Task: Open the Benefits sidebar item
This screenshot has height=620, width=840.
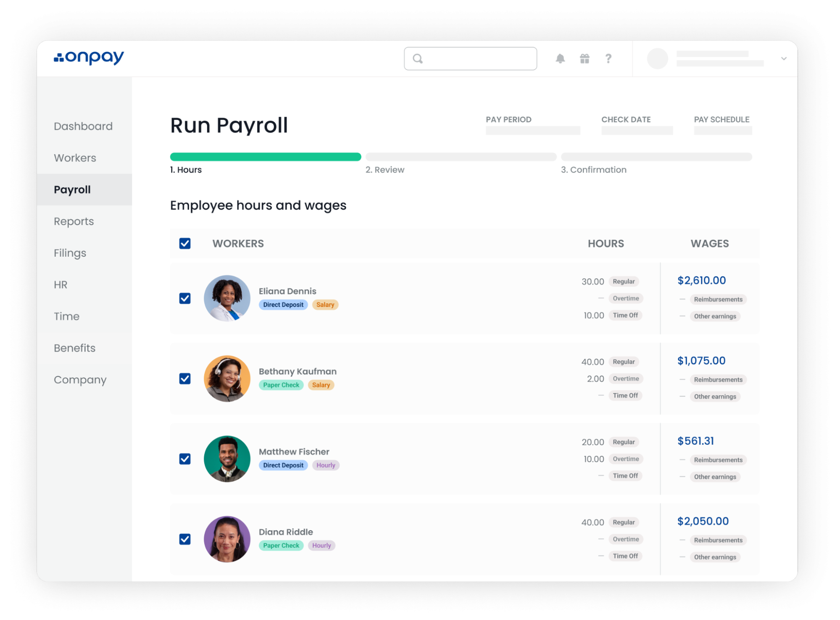Action: 75,348
